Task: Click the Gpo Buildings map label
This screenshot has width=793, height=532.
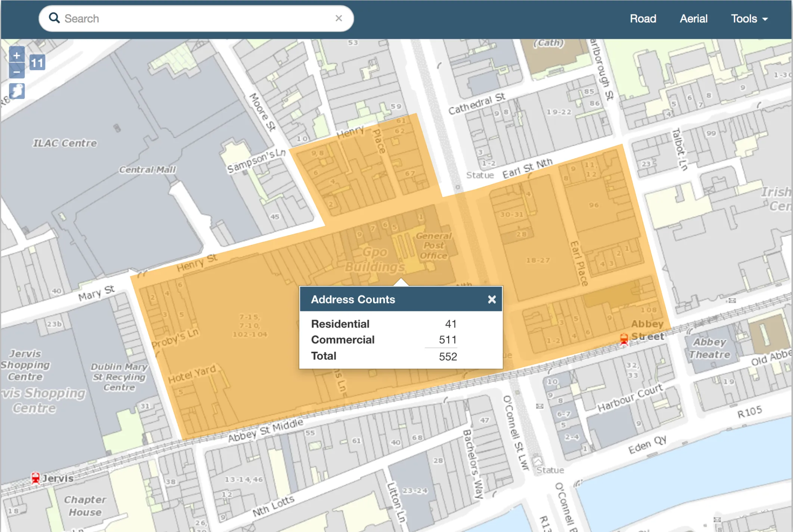Action: (x=375, y=260)
